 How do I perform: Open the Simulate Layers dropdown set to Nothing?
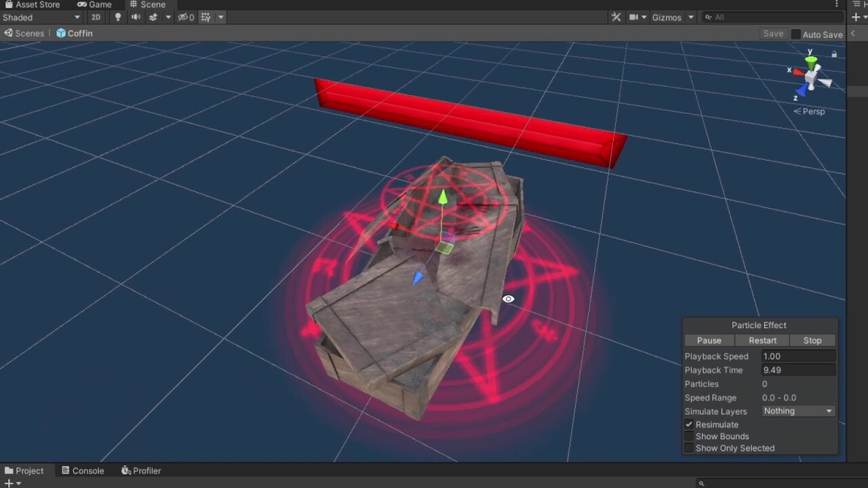click(x=798, y=411)
